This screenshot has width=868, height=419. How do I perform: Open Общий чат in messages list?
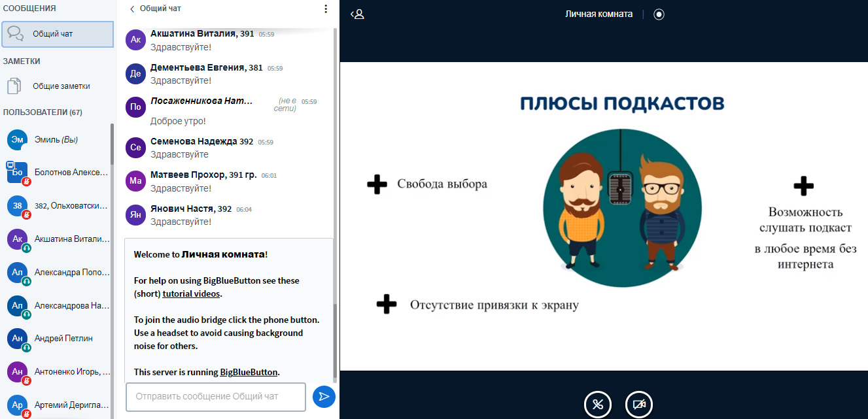pyautogui.click(x=58, y=33)
